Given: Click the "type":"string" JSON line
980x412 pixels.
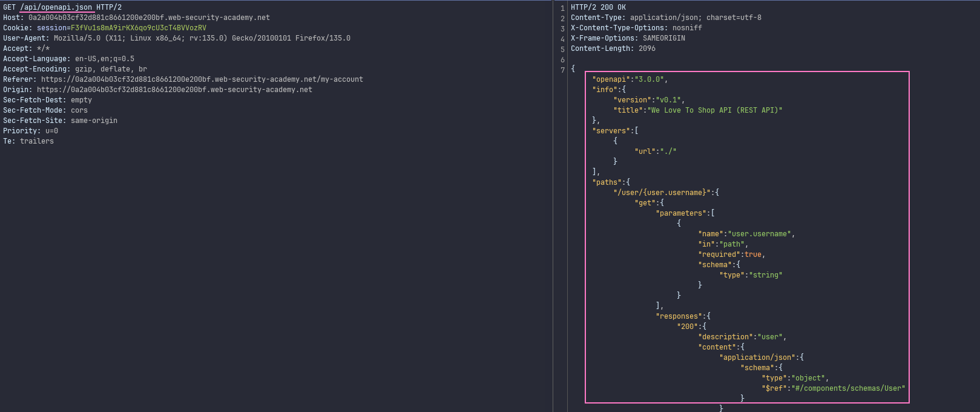Looking at the screenshot, I should click(x=751, y=275).
